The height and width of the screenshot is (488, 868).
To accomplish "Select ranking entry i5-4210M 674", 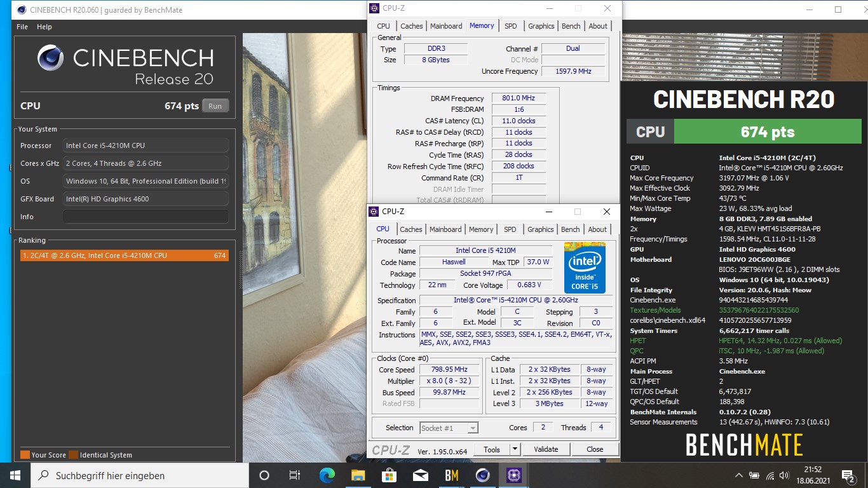I will pos(125,255).
